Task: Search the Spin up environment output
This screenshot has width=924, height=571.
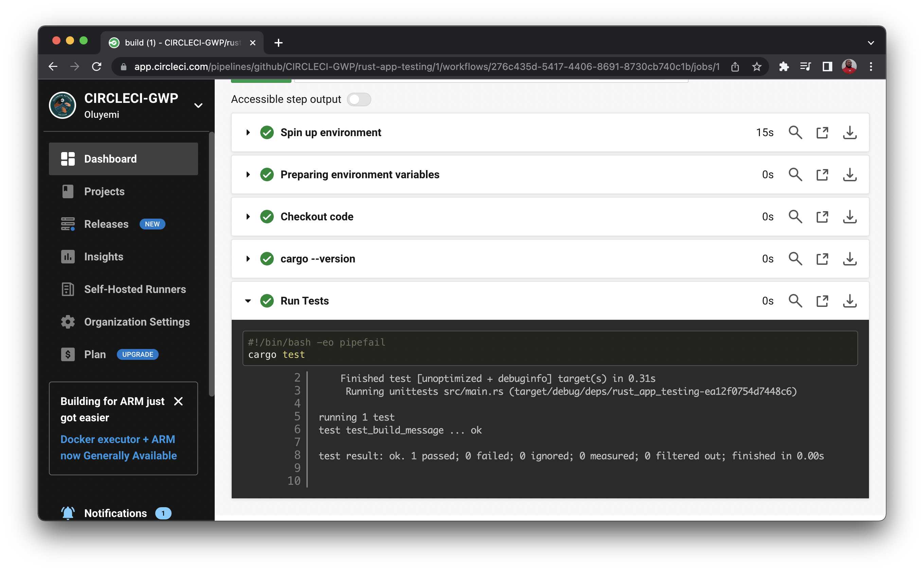Action: point(795,132)
